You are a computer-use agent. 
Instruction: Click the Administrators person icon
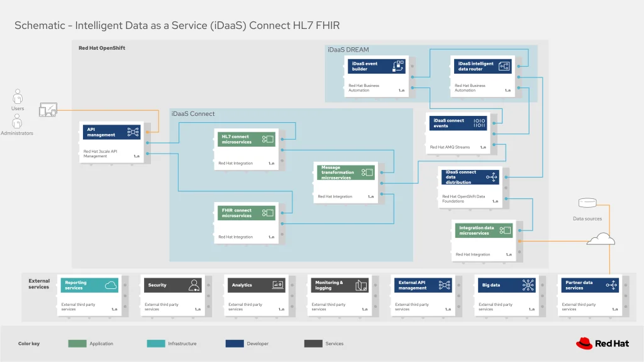point(17,121)
